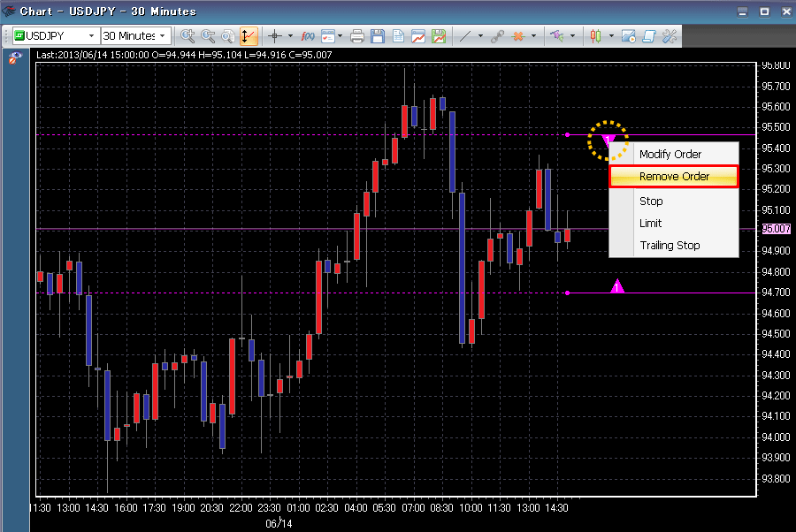Toggle the auto-scale vertical arrows button
This screenshot has height=532, width=796.
click(249, 36)
